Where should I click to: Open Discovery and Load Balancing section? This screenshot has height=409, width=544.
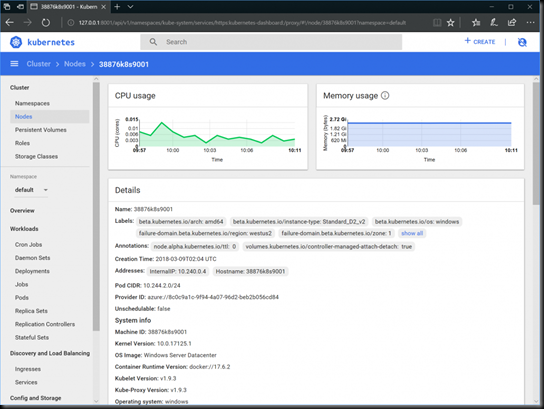coord(50,353)
